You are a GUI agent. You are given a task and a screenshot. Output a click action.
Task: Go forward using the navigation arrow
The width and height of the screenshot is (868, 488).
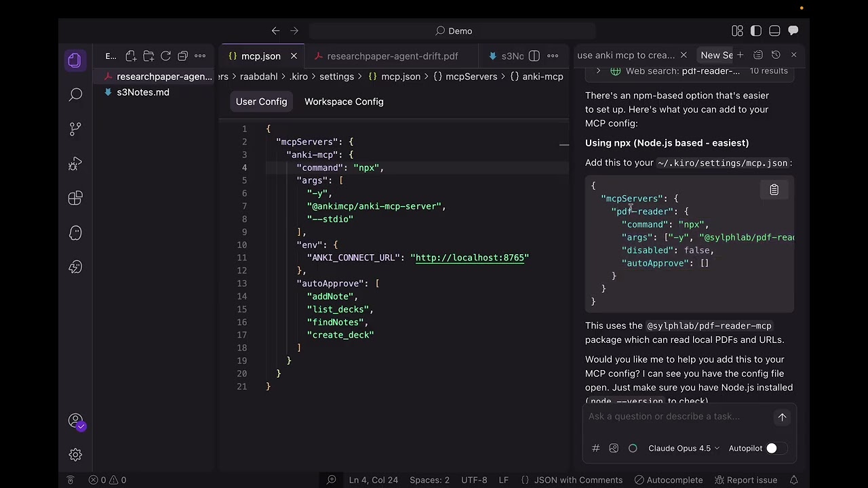(294, 30)
